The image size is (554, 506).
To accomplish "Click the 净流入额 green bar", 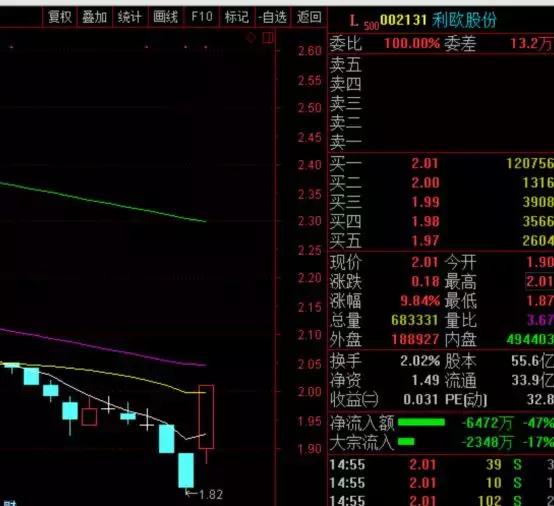I will tap(421, 422).
